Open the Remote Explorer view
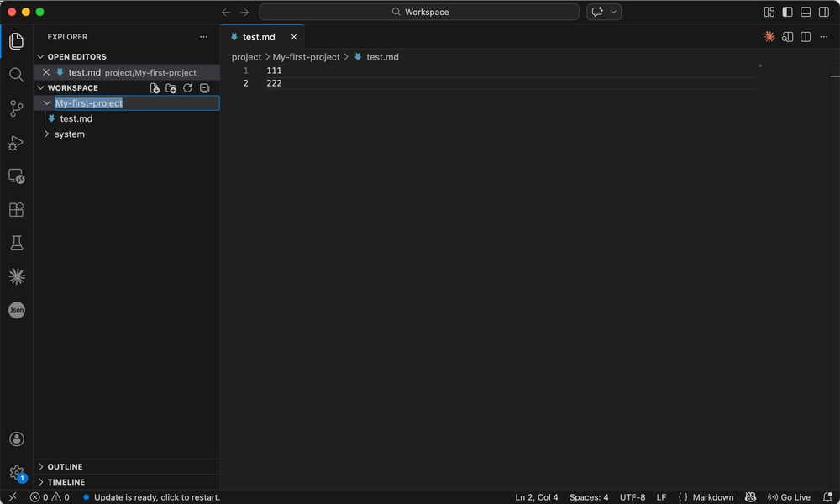Image resolution: width=840 pixels, height=504 pixels. (x=16, y=176)
